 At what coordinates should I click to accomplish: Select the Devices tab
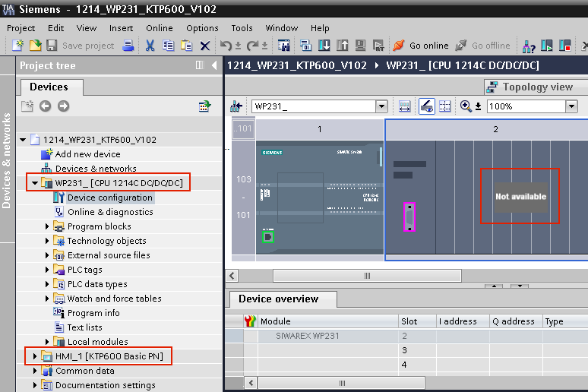tap(52, 87)
